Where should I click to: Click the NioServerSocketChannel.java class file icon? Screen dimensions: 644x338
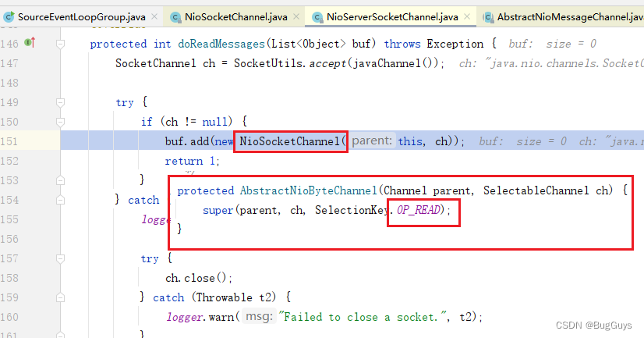tap(317, 17)
